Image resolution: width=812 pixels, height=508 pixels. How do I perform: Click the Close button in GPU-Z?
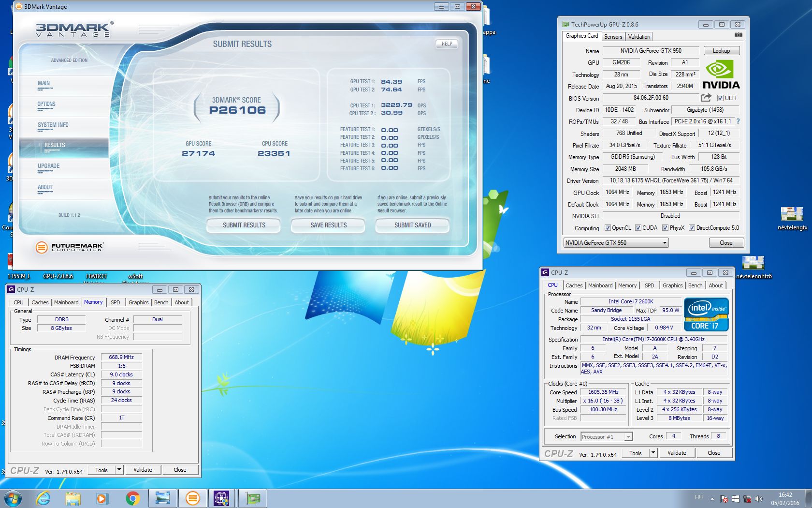pyautogui.click(x=726, y=243)
